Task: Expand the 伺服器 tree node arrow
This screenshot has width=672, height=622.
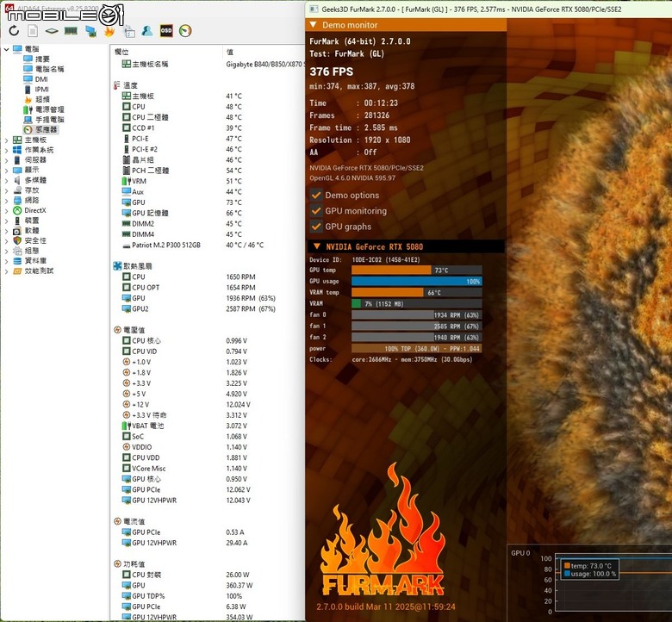Action: [x=6, y=160]
